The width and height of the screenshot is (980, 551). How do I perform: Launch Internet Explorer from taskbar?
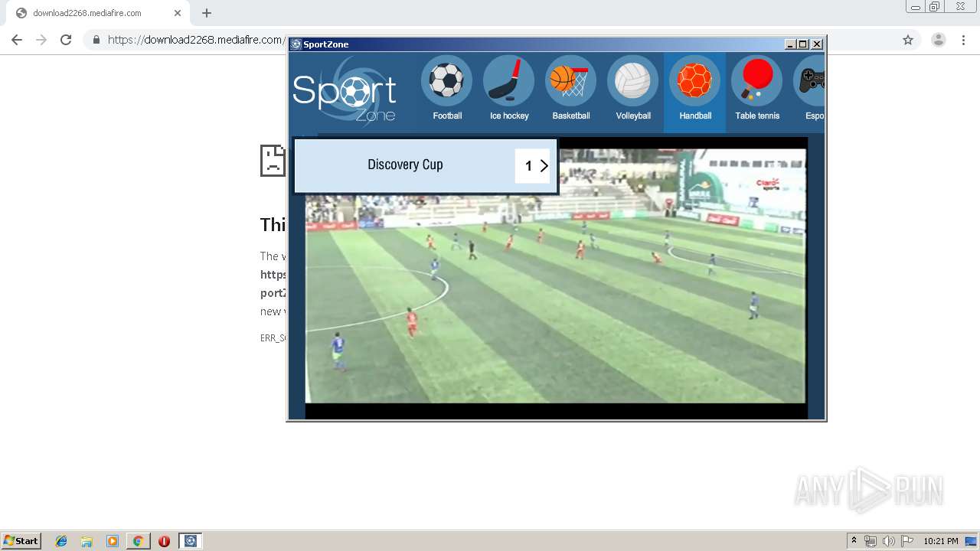click(x=61, y=541)
